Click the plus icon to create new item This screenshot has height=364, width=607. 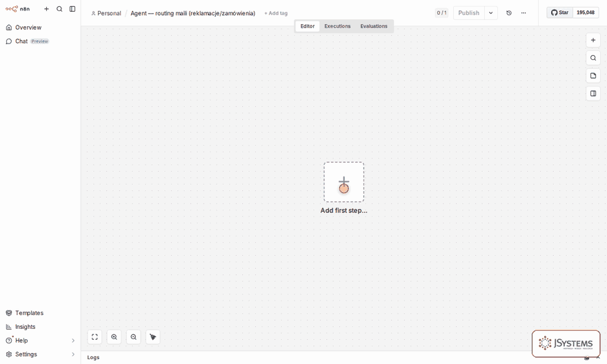click(x=46, y=8)
